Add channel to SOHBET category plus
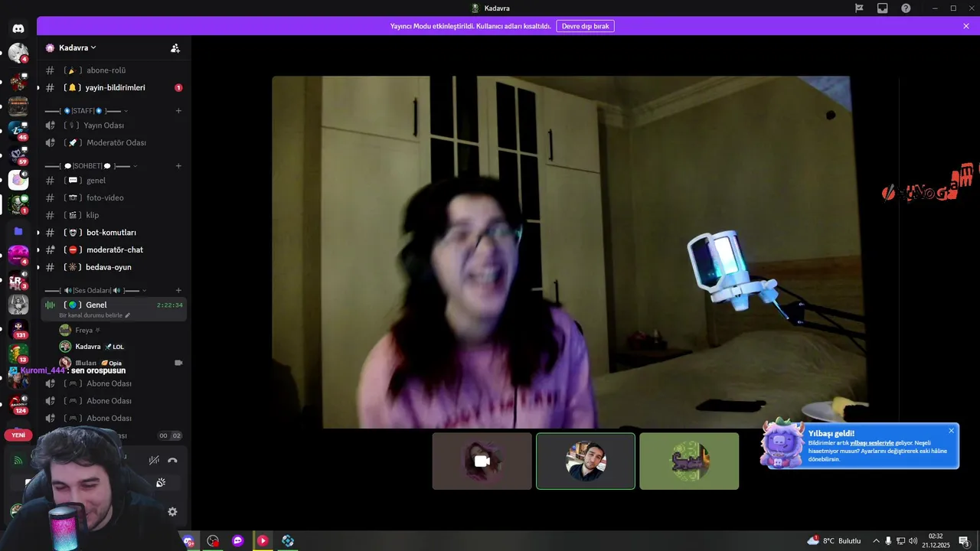The width and height of the screenshot is (980, 551). (x=178, y=166)
